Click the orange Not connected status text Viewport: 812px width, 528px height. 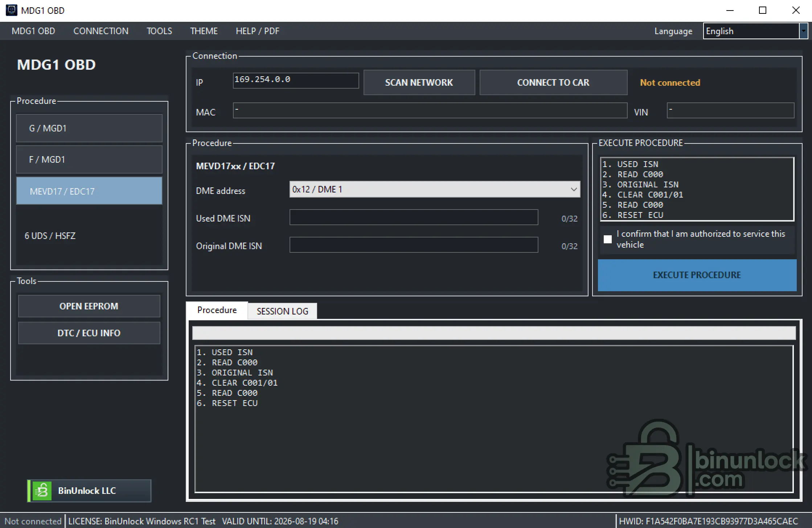[670, 82]
